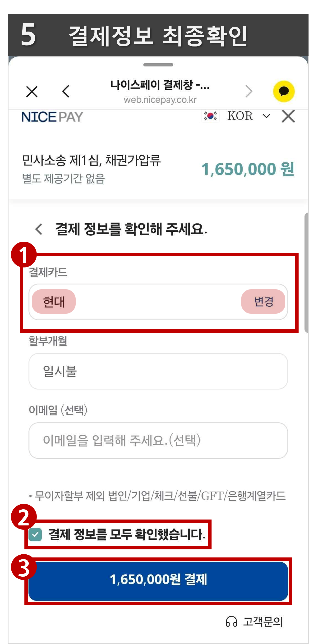Go back from payment confirmation step
The height and width of the screenshot is (644, 309).
point(39,229)
